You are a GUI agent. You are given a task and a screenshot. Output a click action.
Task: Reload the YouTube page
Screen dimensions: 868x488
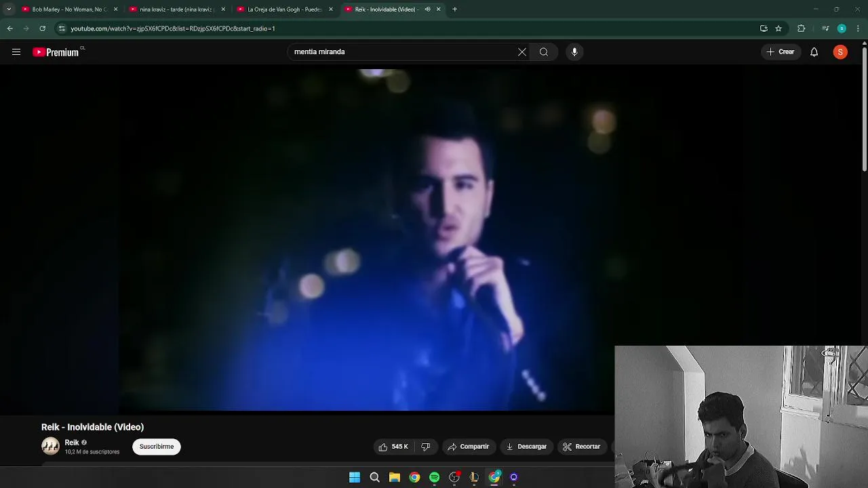pos(42,28)
